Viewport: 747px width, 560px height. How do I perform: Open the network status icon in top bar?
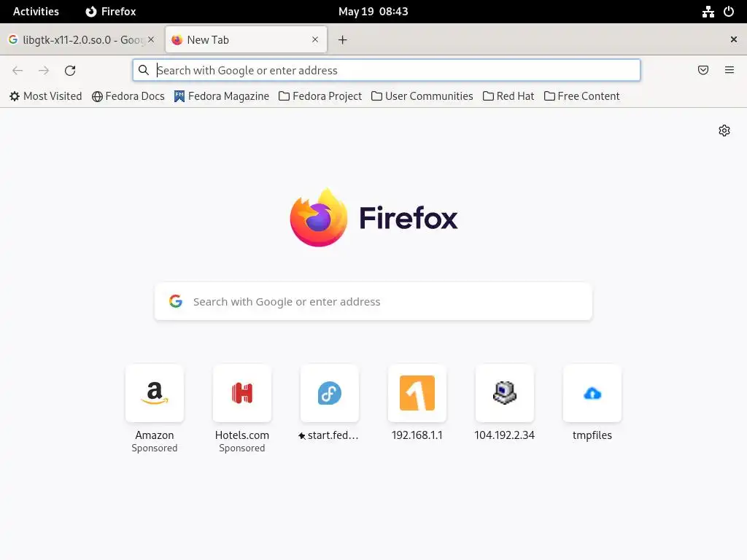tap(708, 12)
